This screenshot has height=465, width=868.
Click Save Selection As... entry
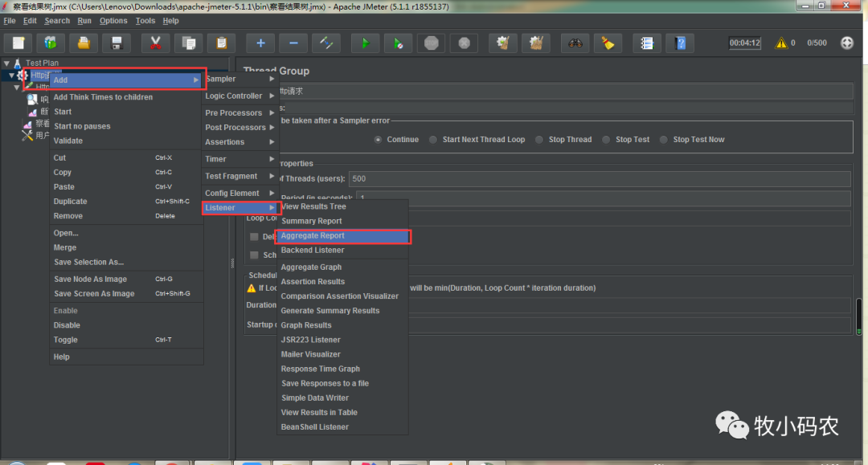pyautogui.click(x=126, y=262)
